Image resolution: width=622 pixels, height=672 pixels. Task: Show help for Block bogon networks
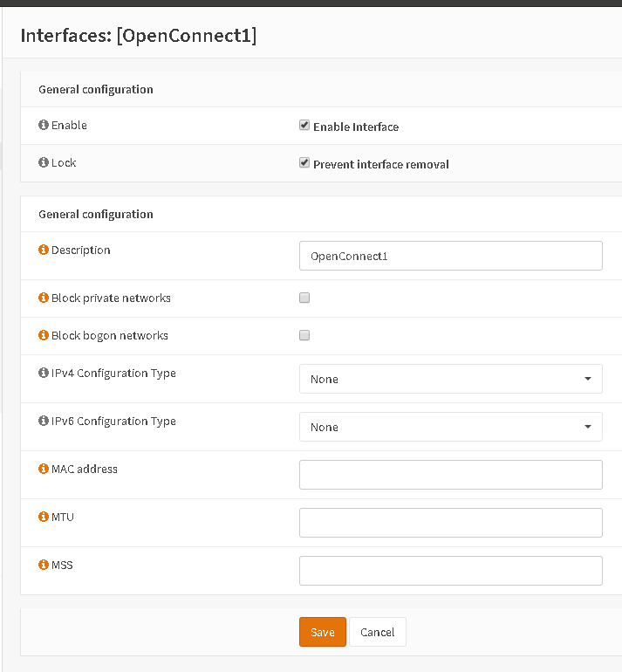[x=44, y=336]
